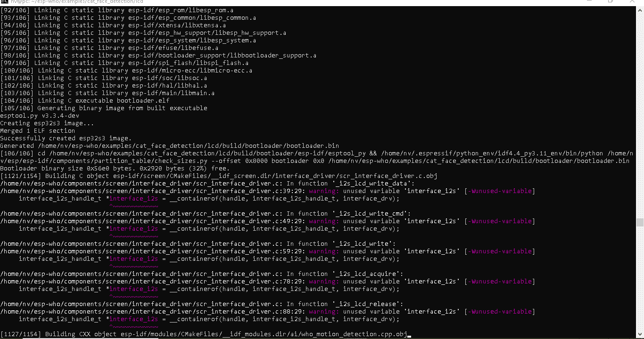Click the cursor at end of who_motion_detection.cpp.obj
Image resolution: width=644 pixels, height=339 pixels.
click(x=409, y=335)
